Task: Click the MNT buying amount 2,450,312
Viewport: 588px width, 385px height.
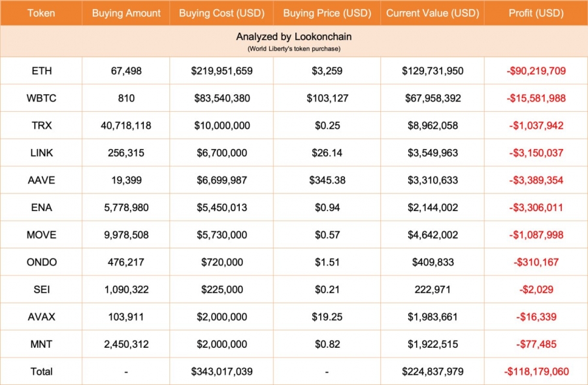Action: 126,344
